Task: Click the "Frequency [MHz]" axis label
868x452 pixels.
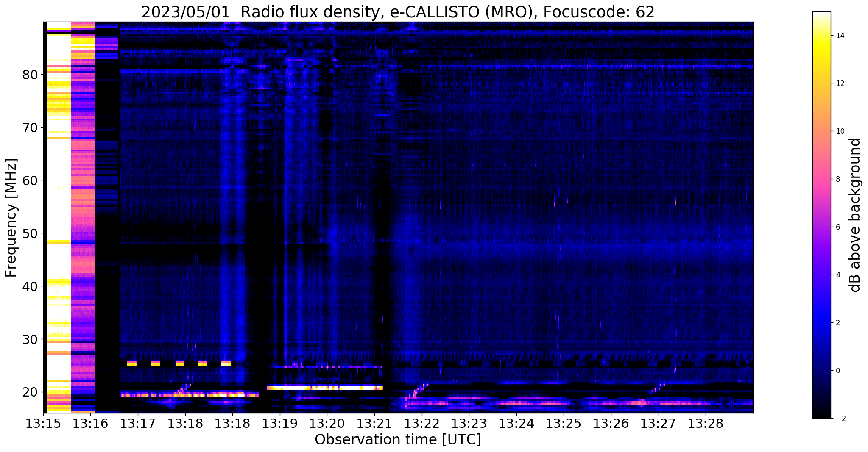Action: pos(11,218)
